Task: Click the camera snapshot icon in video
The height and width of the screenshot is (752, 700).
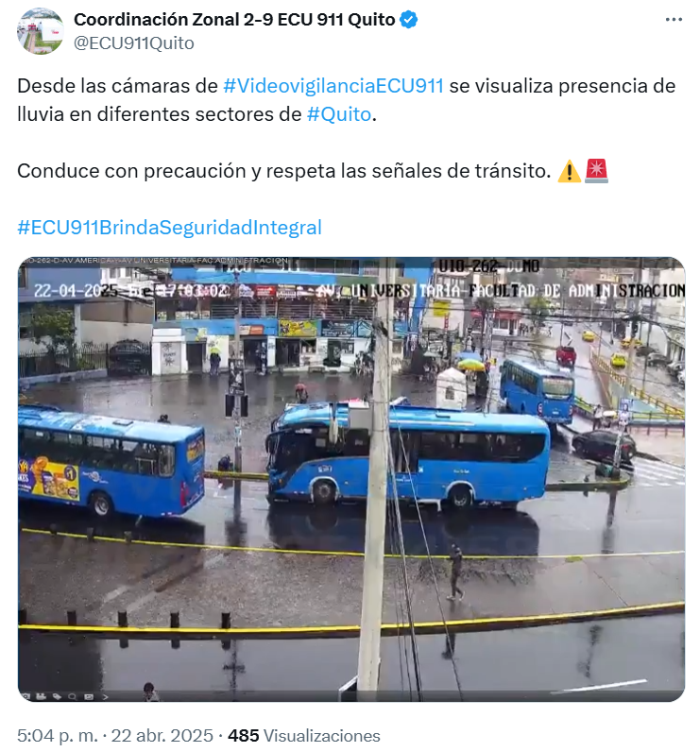Action: click(x=26, y=696)
